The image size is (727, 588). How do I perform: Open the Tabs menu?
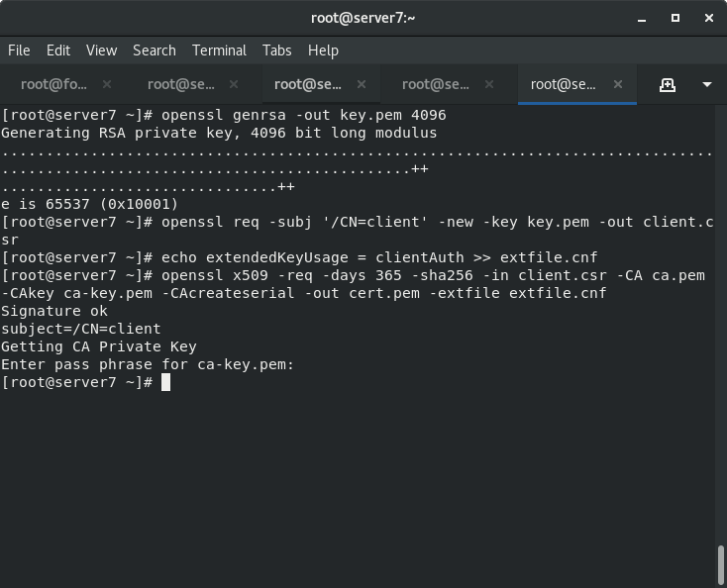[276, 50]
